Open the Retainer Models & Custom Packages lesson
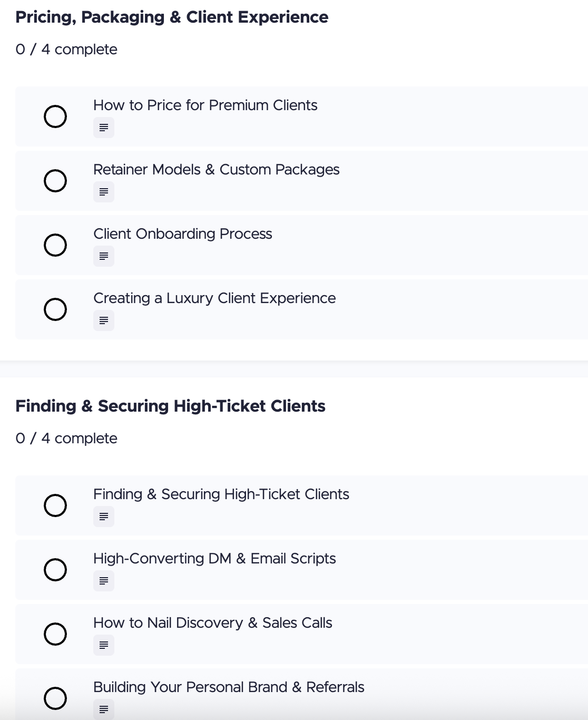The height and width of the screenshot is (720, 588). tap(217, 170)
